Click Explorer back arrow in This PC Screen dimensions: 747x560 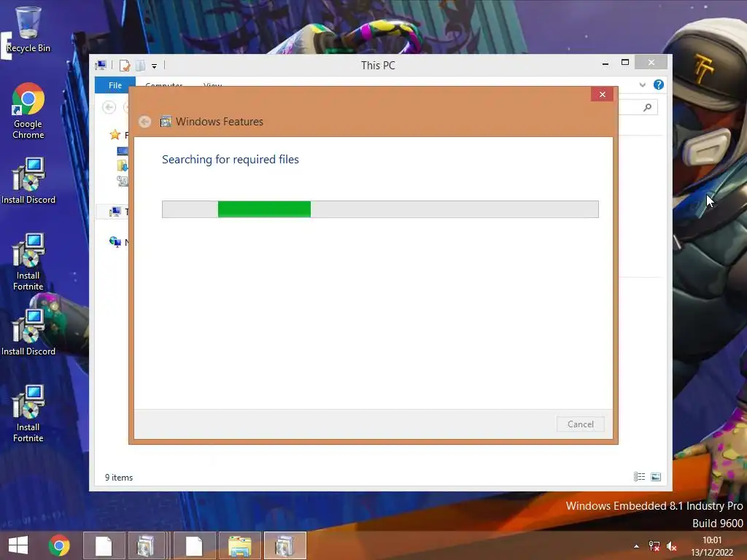[109, 108]
